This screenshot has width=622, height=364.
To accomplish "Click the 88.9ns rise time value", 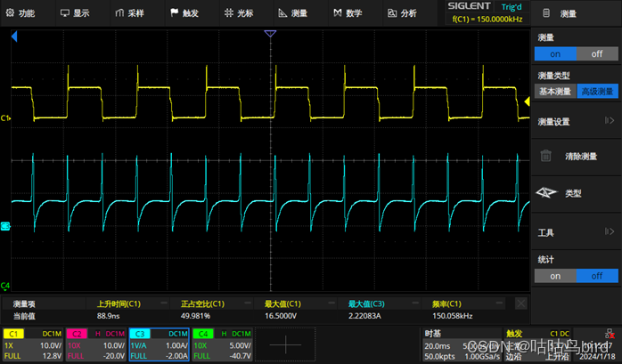I will point(109,316).
